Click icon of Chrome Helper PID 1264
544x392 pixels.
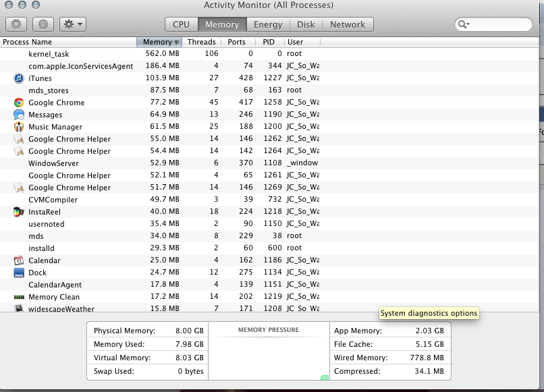pyautogui.click(x=19, y=151)
